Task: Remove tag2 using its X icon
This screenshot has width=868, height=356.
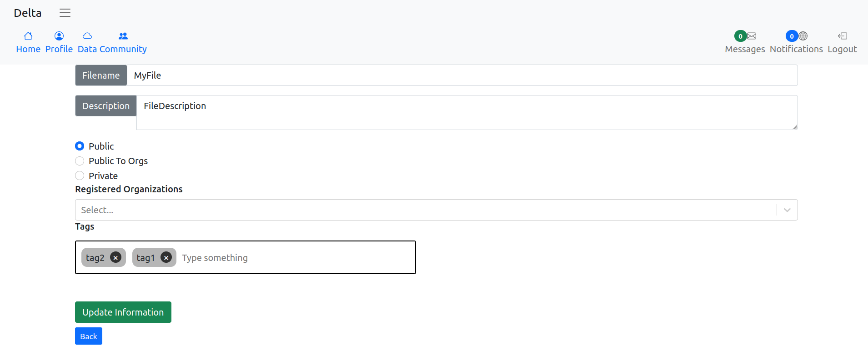Action: (x=115, y=257)
